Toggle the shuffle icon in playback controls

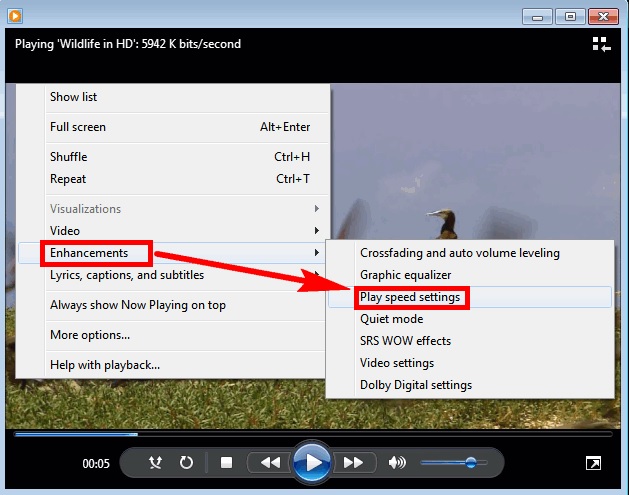coord(155,463)
